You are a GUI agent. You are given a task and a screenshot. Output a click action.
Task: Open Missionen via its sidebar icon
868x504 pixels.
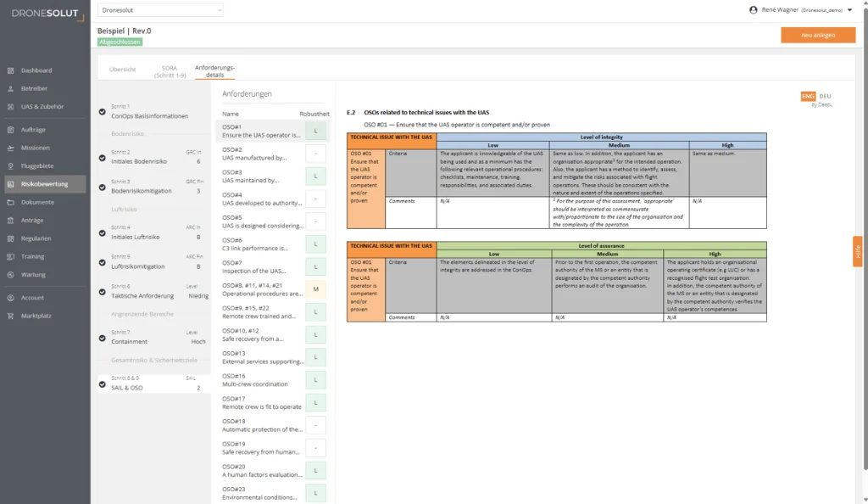coord(10,148)
